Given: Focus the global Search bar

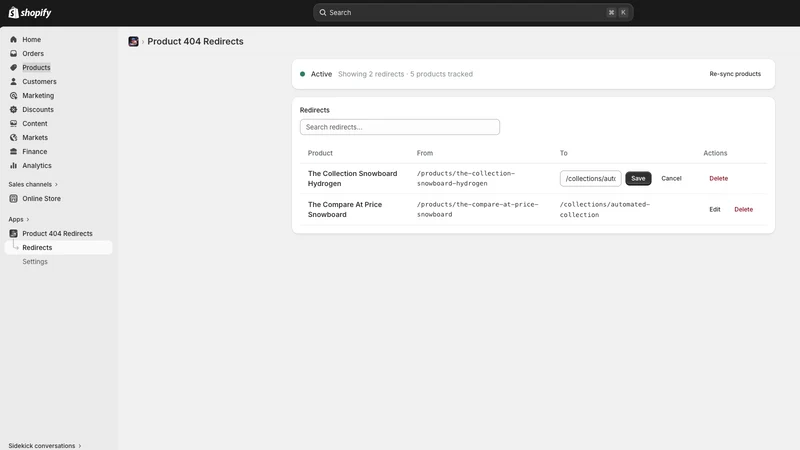Looking at the screenshot, I should click(x=473, y=12).
